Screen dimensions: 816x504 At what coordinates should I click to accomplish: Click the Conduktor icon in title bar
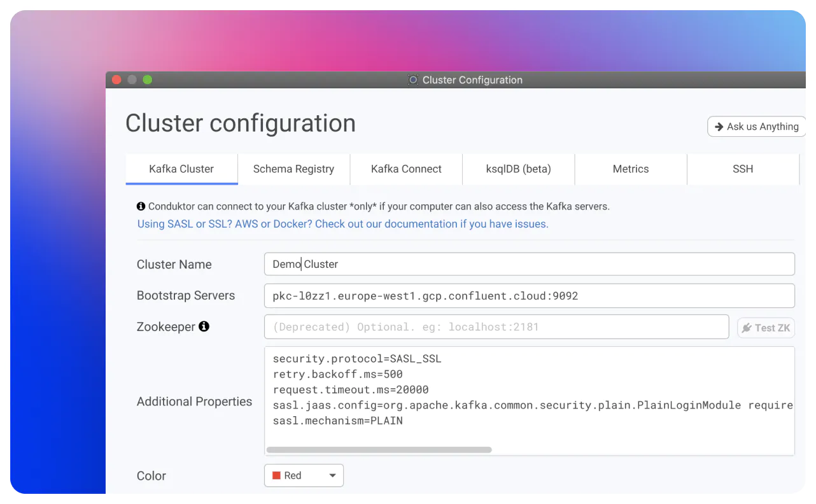(x=413, y=80)
